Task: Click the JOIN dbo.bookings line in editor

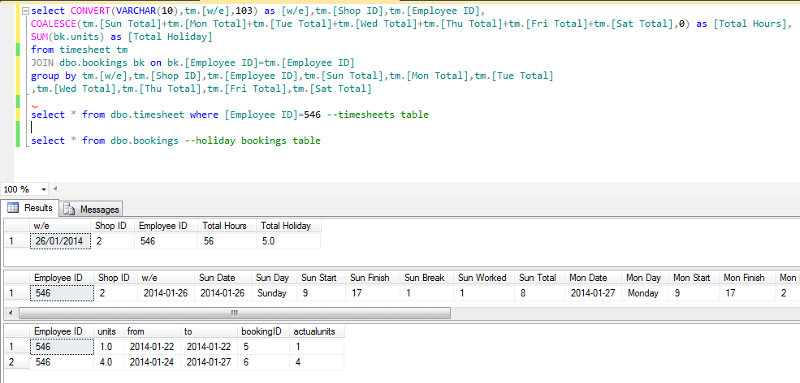Action: (193, 63)
